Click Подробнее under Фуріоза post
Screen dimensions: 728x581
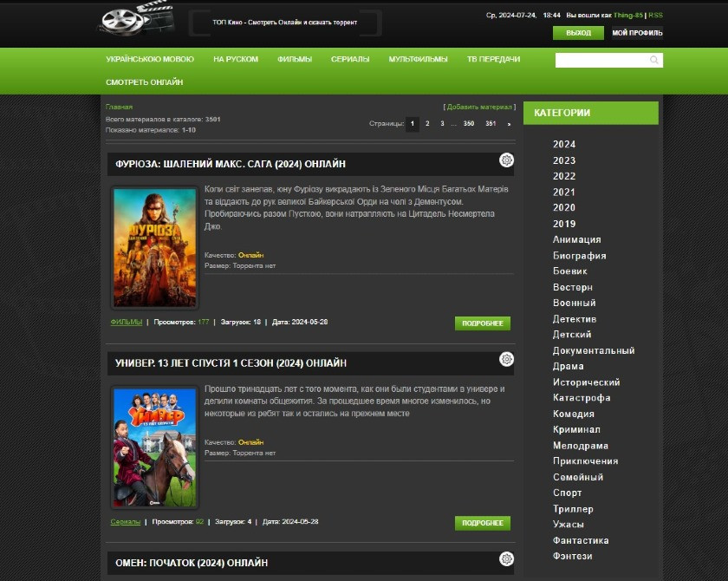tap(482, 323)
